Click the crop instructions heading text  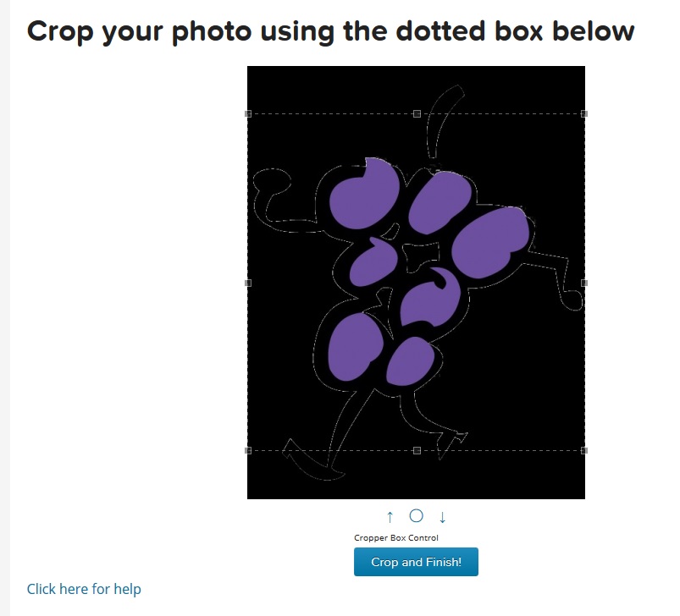(330, 31)
